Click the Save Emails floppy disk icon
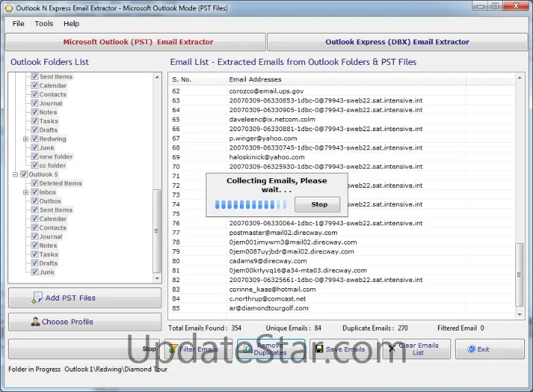 [x=320, y=349]
